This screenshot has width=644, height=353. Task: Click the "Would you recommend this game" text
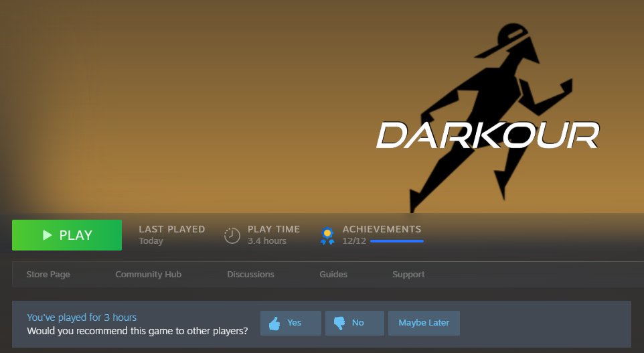137,331
